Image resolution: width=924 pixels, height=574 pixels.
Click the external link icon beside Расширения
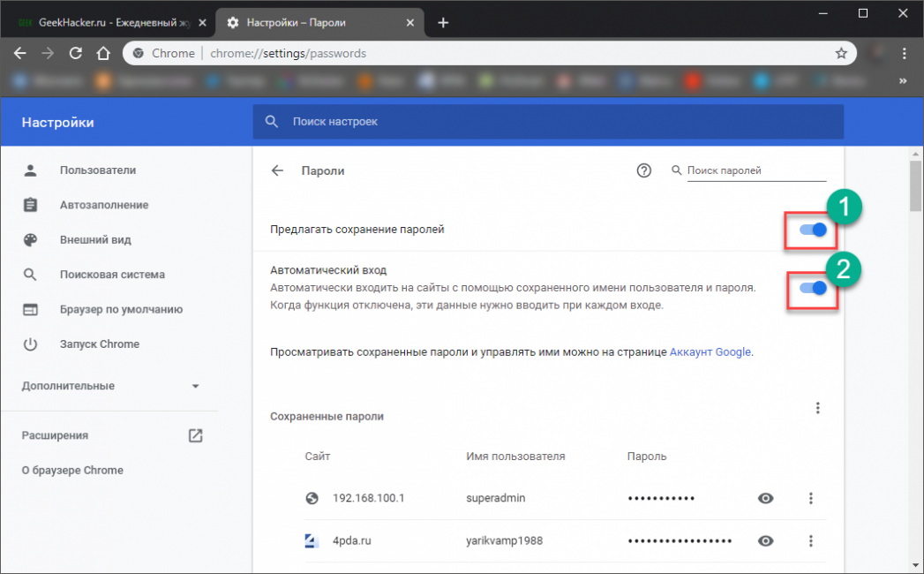pyautogui.click(x=195, y=435)
